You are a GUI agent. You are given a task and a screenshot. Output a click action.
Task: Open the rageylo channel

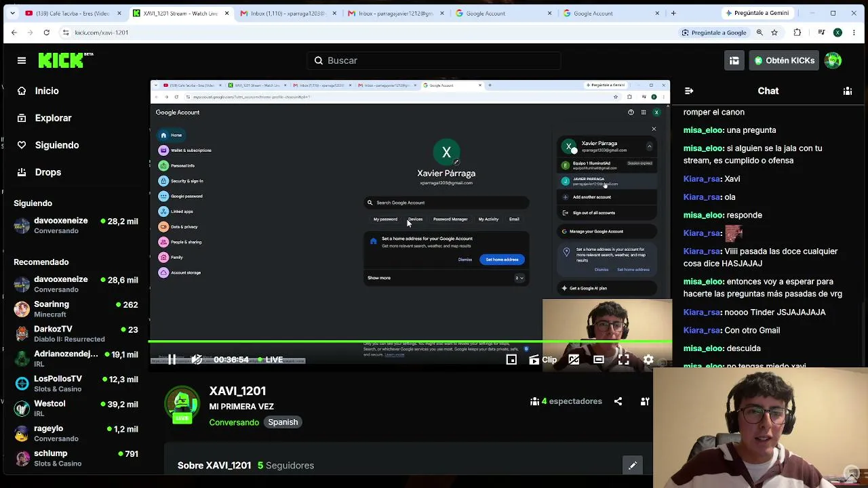(x=76, y=433)
